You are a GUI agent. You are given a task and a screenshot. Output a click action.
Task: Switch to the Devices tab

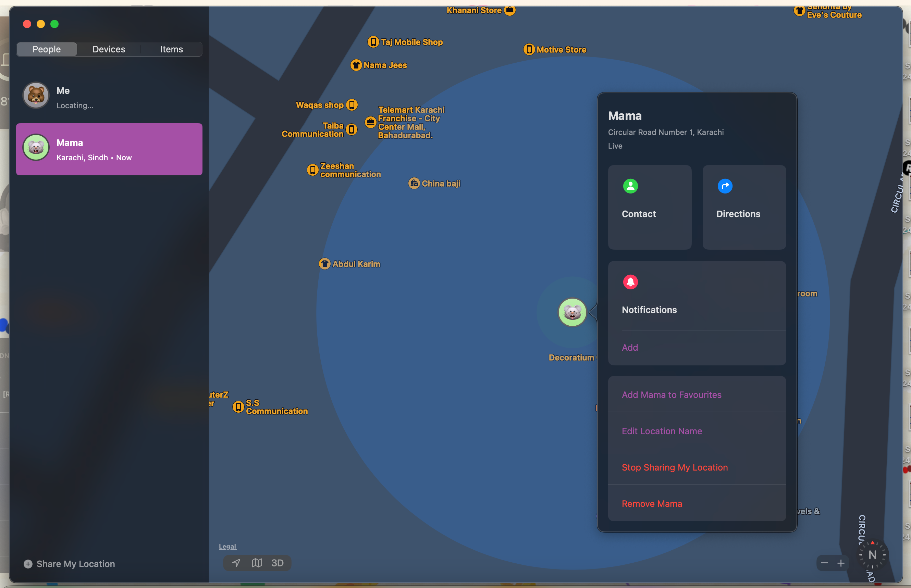[x=109, y=49]
